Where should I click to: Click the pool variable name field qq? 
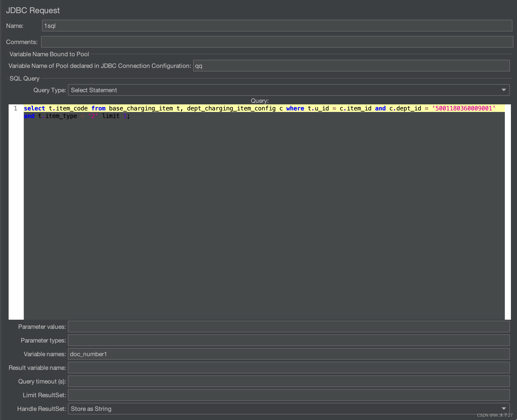[351, 66]
